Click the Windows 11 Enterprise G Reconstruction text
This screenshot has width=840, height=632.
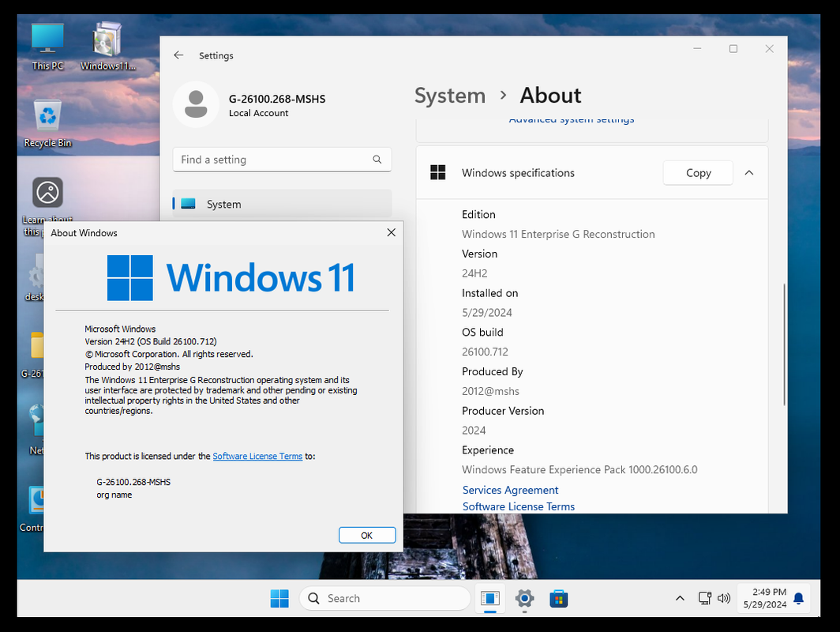(558, 235)
